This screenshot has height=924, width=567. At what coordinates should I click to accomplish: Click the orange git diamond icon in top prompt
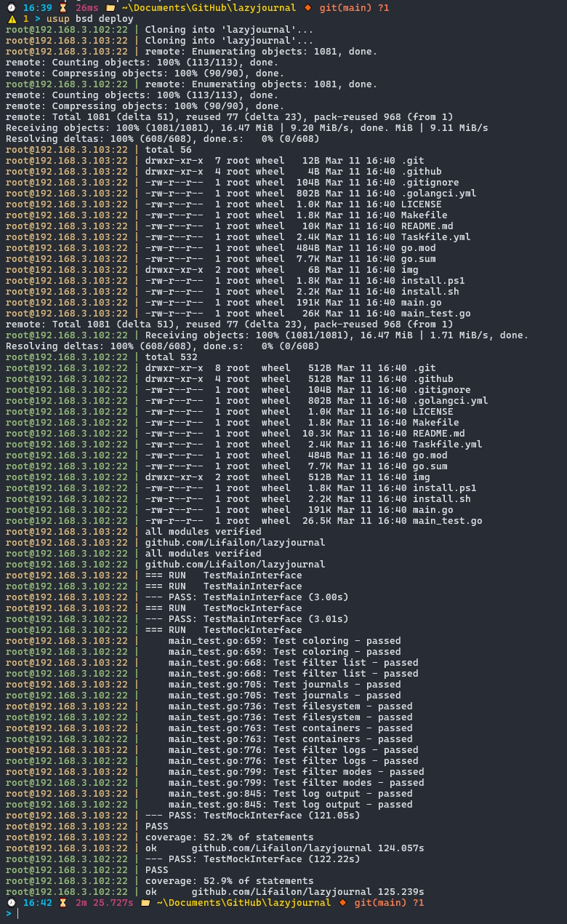307,8
